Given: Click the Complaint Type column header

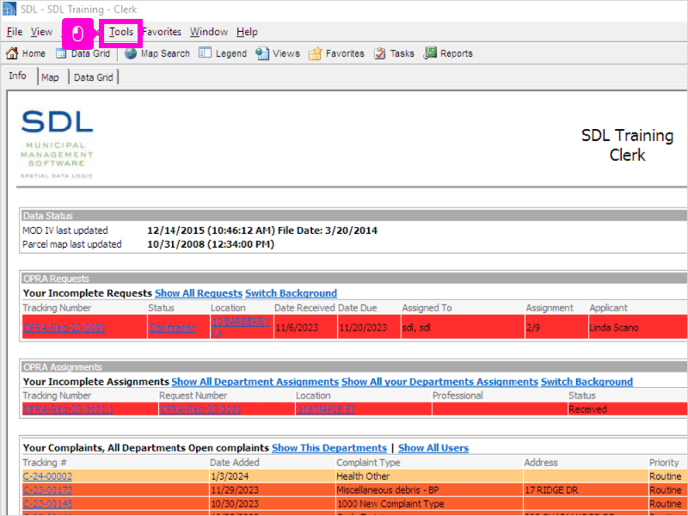Looking at the screenshot, I should (368, 462).
